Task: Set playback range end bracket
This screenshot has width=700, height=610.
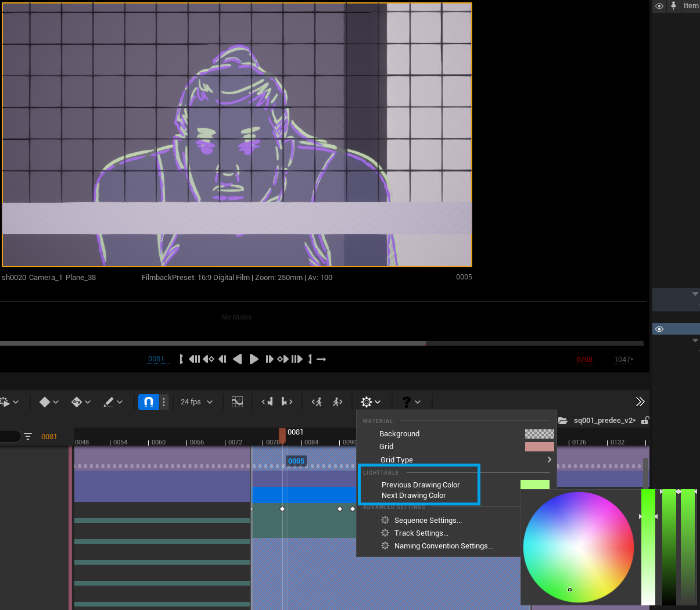Action: tap(310, 359)
